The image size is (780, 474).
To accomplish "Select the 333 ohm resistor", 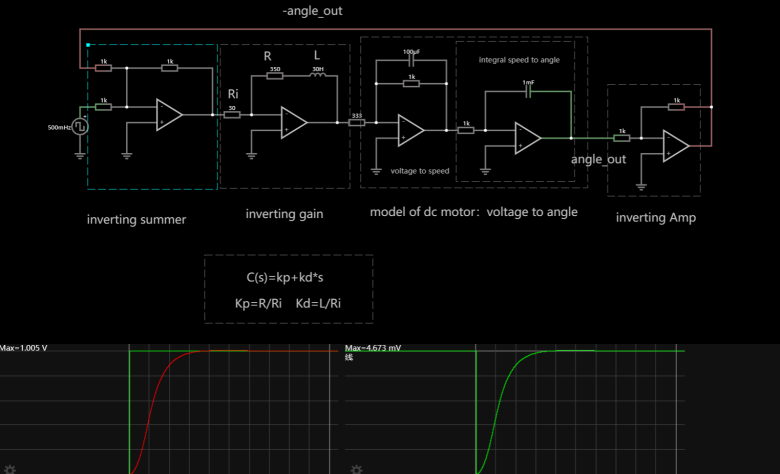I will [357, 122].
